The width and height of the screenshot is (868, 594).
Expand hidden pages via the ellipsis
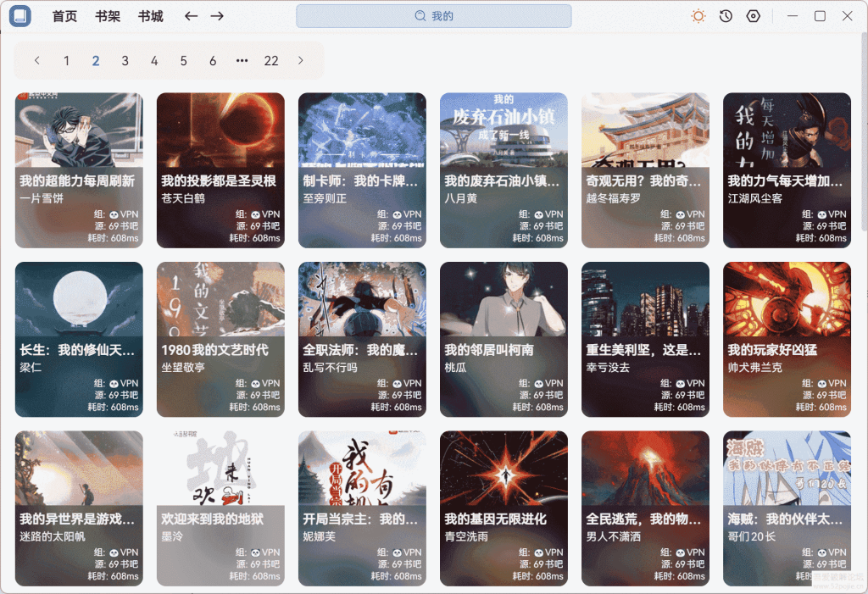241,60
